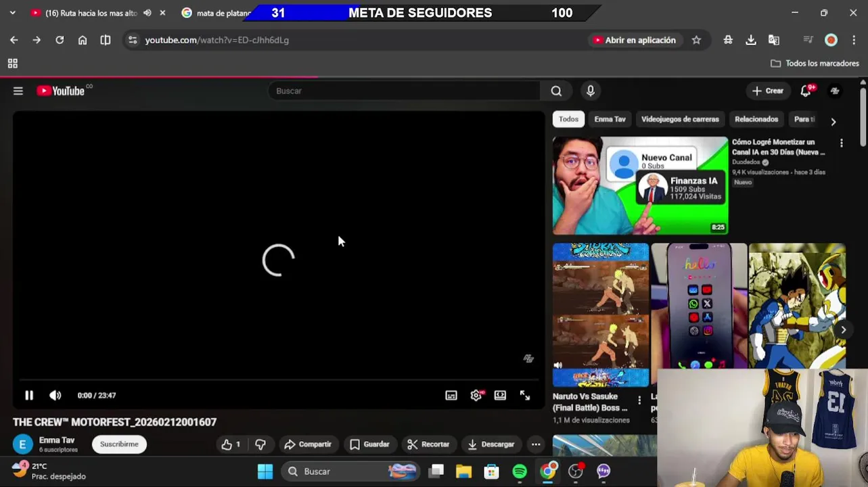Subscribe to Enma Tav with Suscribirme
Image resolution: width=868 pixels, height=487 pixels.
click(x=119, y=444)
